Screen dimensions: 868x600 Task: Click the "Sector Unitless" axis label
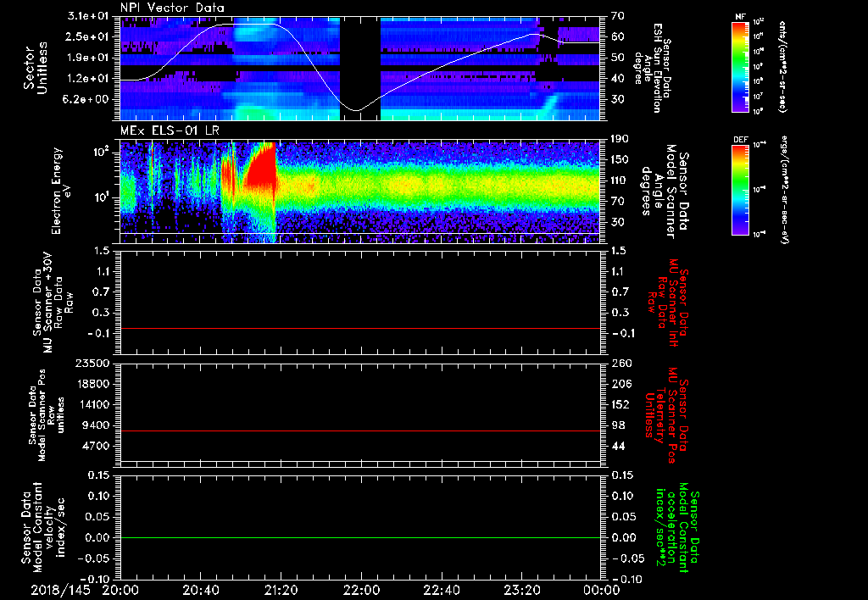pos(36,68)
